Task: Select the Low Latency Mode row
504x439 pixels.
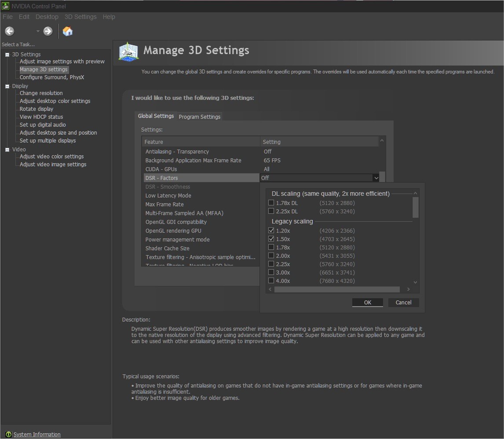Action: pyautogui.click(x=201, y=195)
